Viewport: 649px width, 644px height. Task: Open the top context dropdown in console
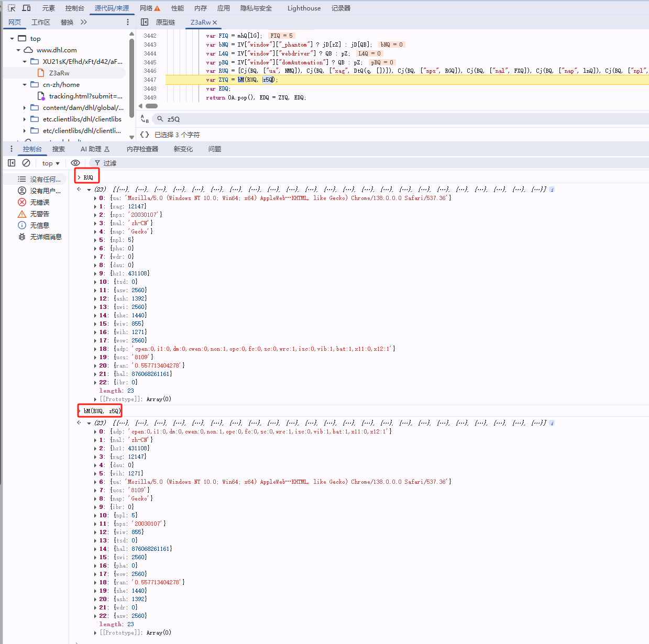click(51, 163)
